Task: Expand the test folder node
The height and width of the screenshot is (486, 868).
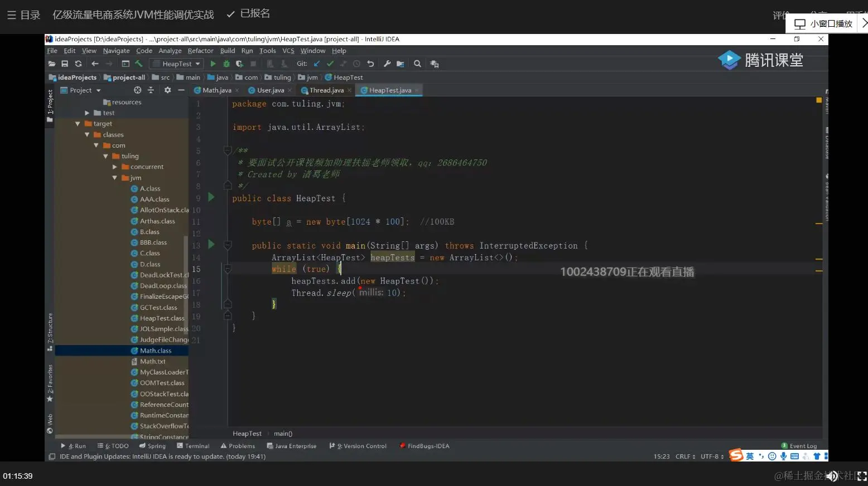Action: pyautogui.click(x=87, y=113)
